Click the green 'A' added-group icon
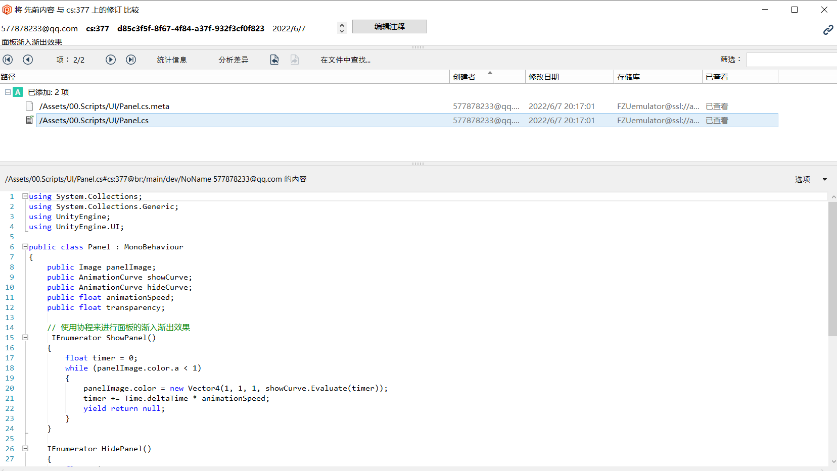Image resolution: width=837 pixels, height=471 pixels. tap(18, 92)
